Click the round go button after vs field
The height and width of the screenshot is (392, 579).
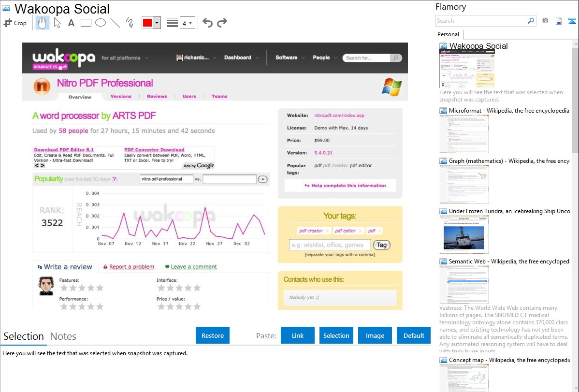[262, 179]
